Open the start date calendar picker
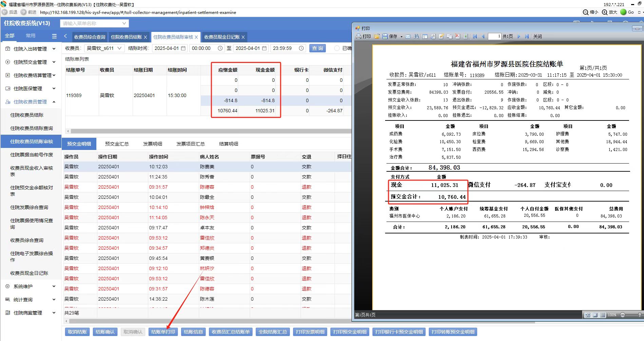 coord(184,48)
